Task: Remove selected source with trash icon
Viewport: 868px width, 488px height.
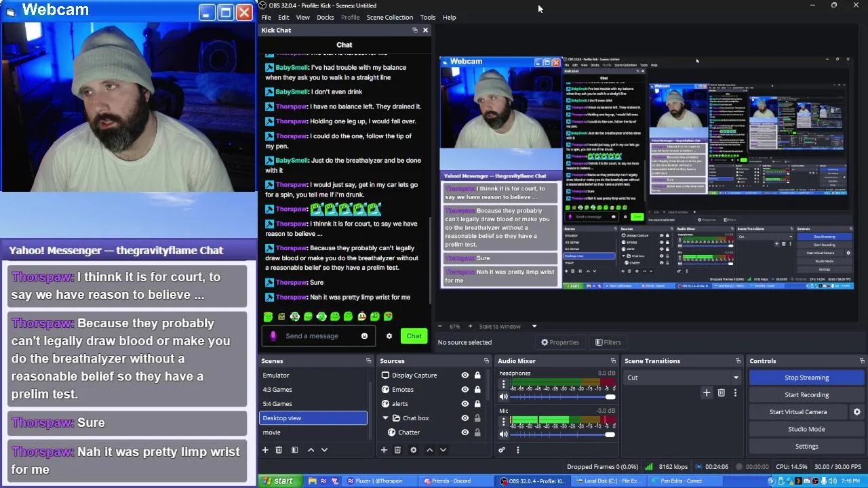Action: tap(397, 450)
